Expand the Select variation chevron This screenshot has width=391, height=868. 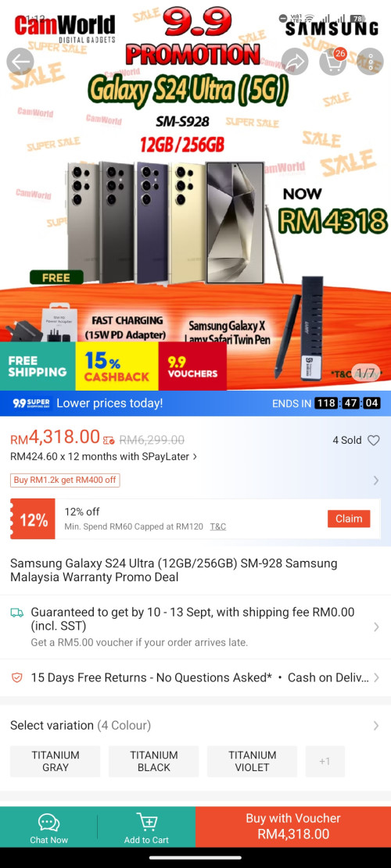click(376, 725)
